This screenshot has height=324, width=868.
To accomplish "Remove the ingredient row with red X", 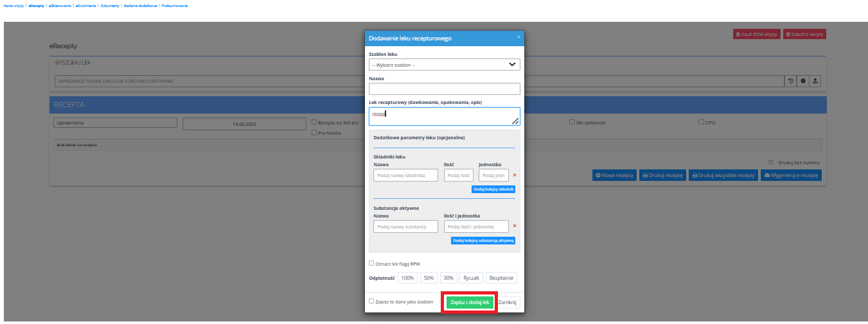I will tap(515, 175).
